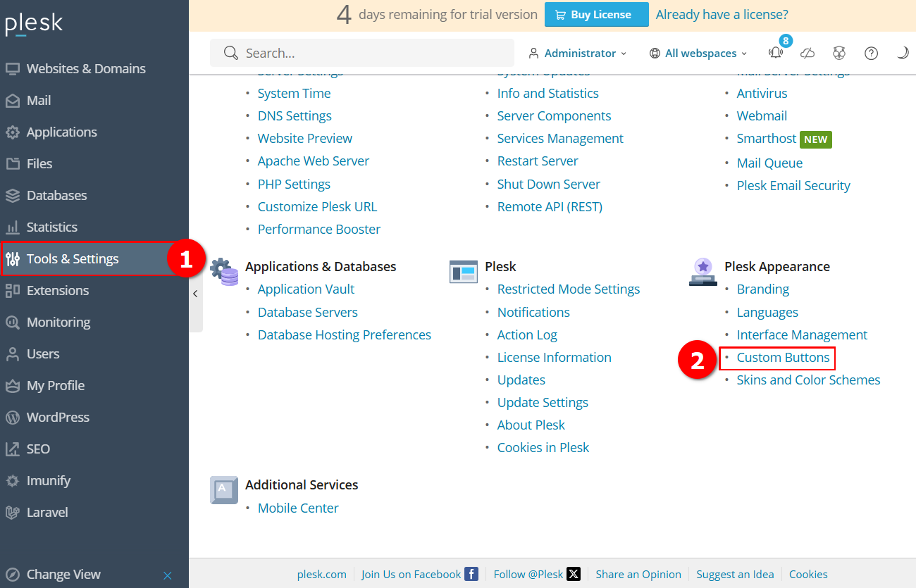Click the Plesk section panel icon
This screenshot has width=916, height=588.
464,271
